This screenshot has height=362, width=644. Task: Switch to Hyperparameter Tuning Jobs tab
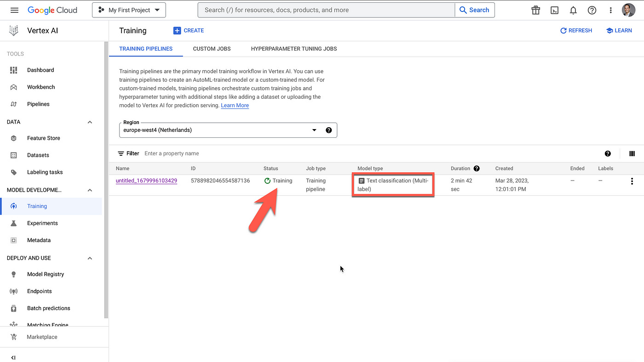pyautogui.click(x=294, y=49)
